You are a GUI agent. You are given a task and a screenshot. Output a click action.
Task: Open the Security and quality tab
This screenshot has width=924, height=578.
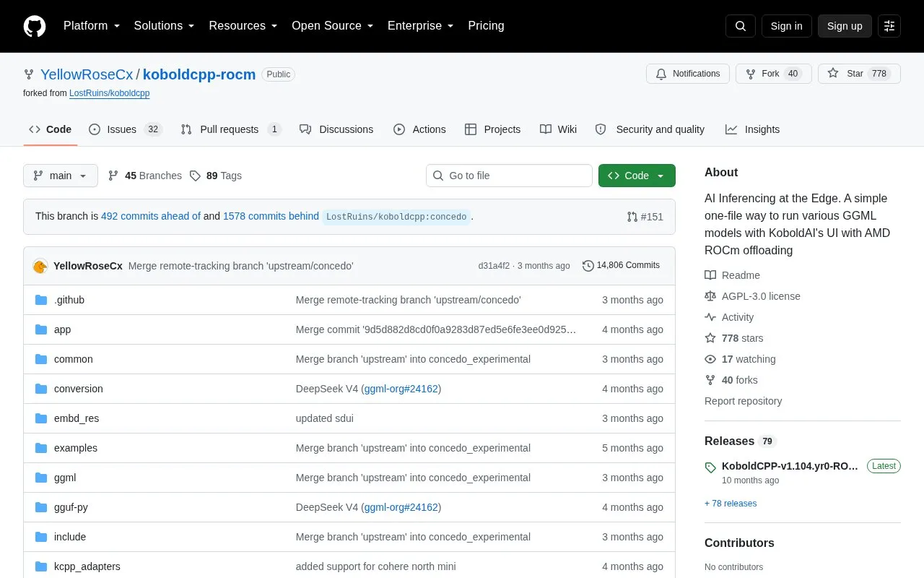(650, 129)
